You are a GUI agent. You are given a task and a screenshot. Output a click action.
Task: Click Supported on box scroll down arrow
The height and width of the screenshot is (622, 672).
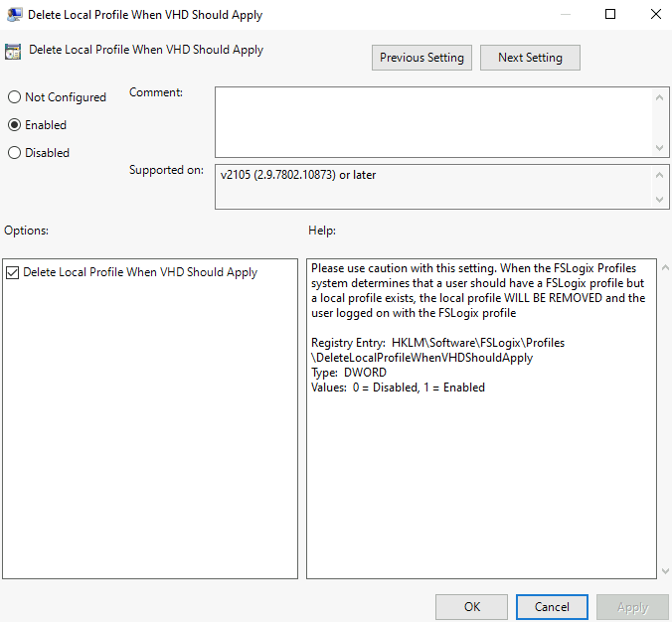(659, 200)
